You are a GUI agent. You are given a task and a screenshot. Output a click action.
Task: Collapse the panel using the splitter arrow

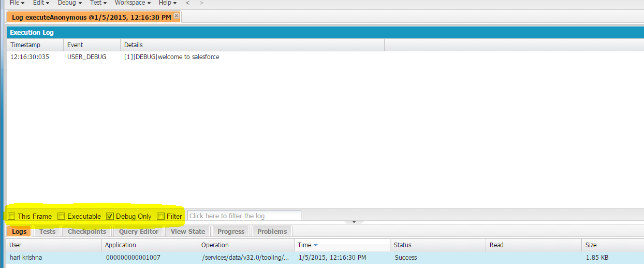click(354, 222)
